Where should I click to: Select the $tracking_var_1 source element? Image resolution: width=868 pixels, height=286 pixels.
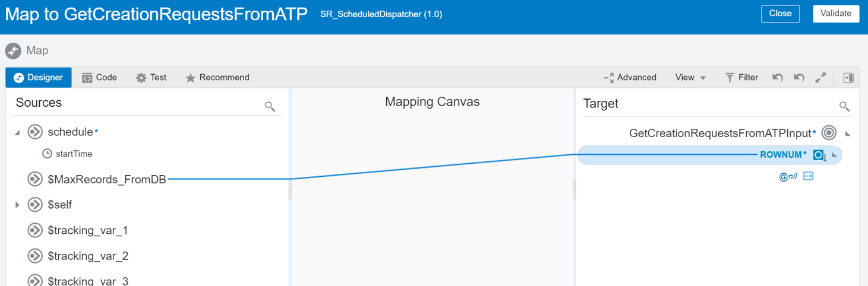coord(87,230)
